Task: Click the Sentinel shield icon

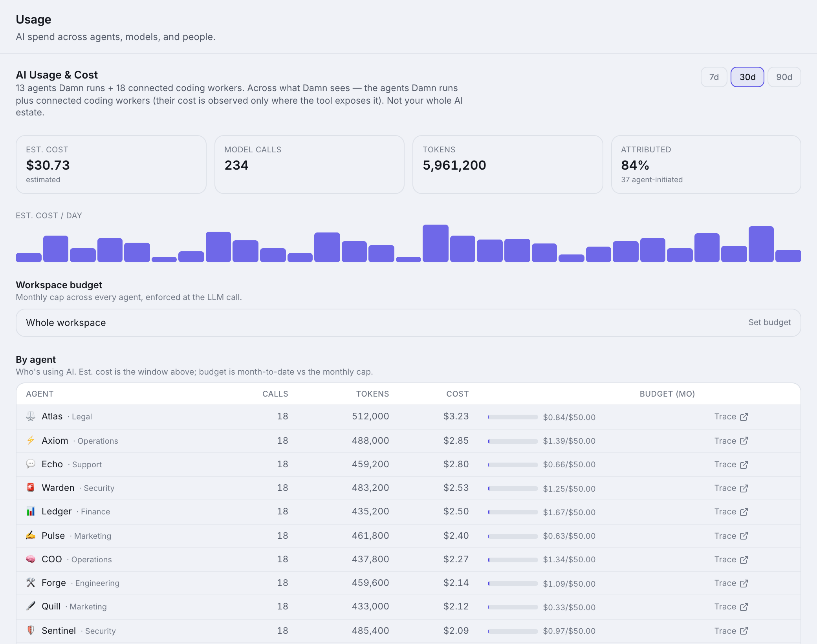Action: 31,630
